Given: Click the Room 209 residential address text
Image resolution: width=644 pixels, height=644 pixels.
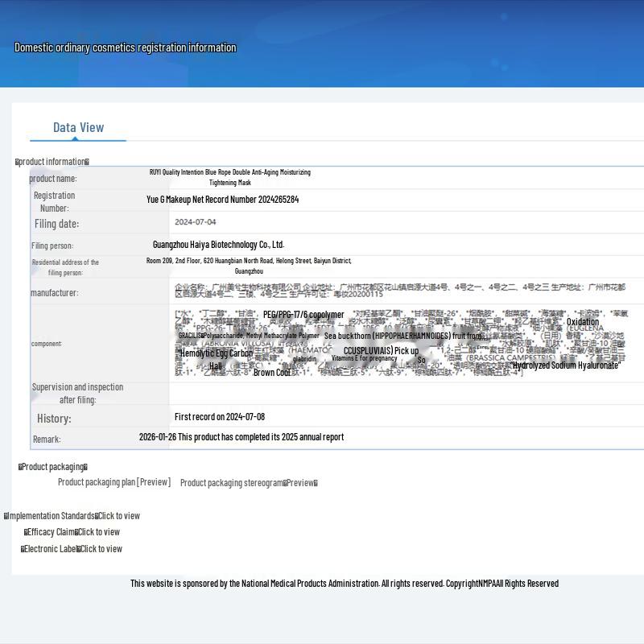Looking at the screenshot, I should click(x=249, y=266).
